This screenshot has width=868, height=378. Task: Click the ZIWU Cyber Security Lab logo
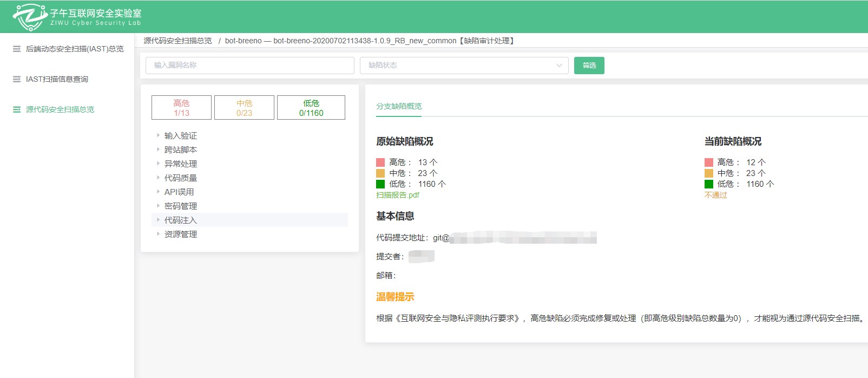coord(77,17)
